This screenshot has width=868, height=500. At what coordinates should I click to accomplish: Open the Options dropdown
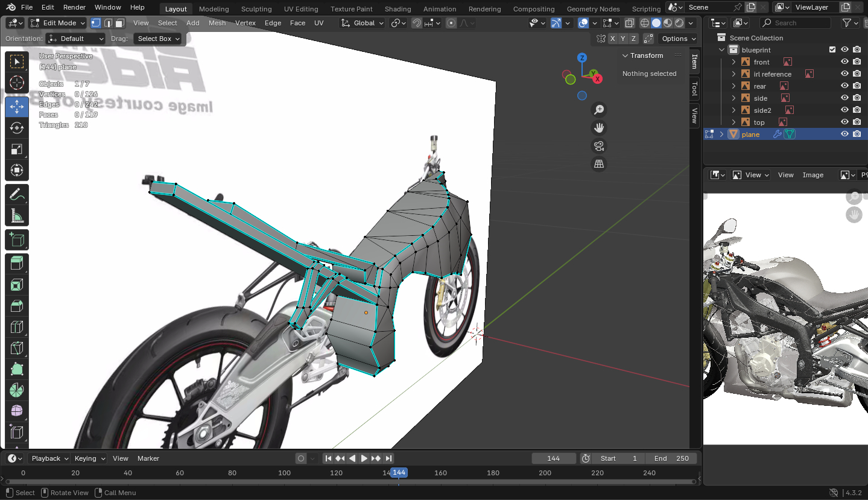tap(678, 39)
